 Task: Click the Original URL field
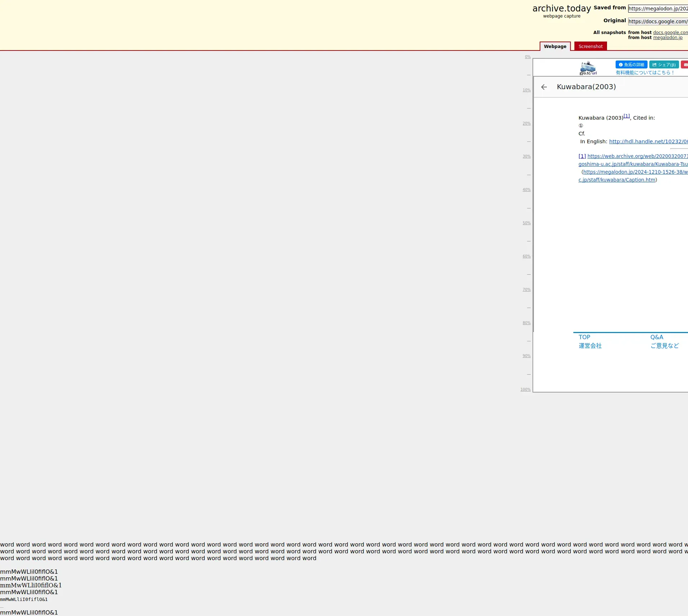click(658, 21)
